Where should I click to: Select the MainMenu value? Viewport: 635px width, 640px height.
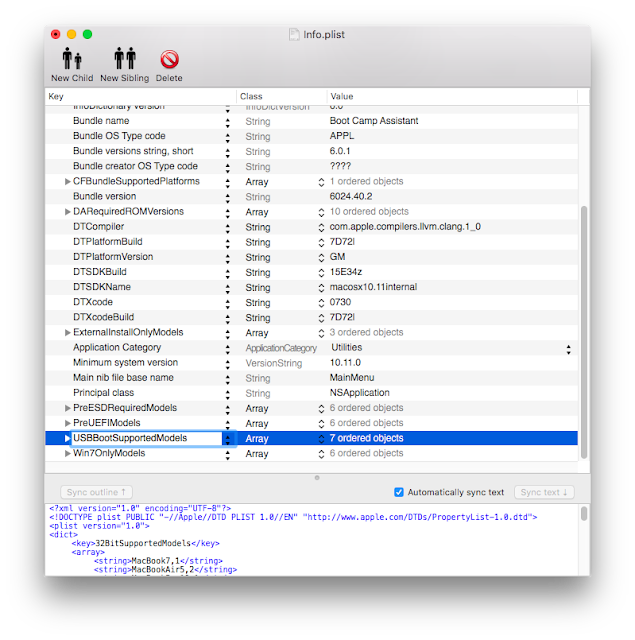point(352,378)
